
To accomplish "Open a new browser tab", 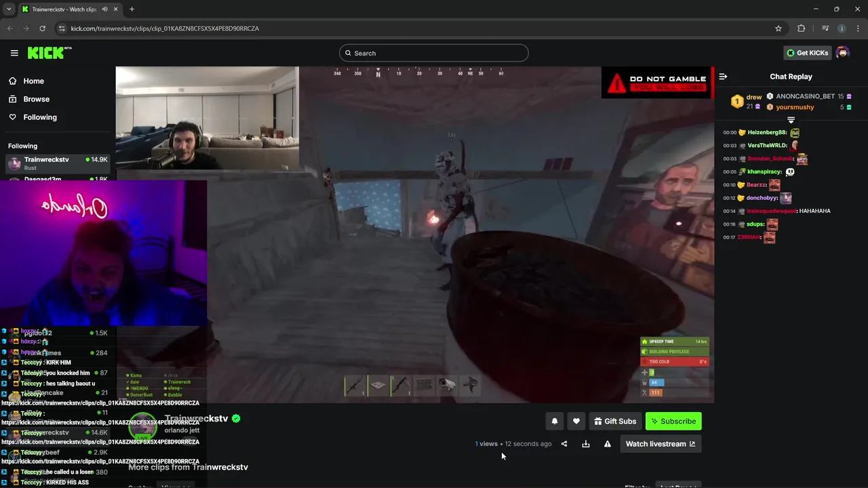I will [132, 9].
